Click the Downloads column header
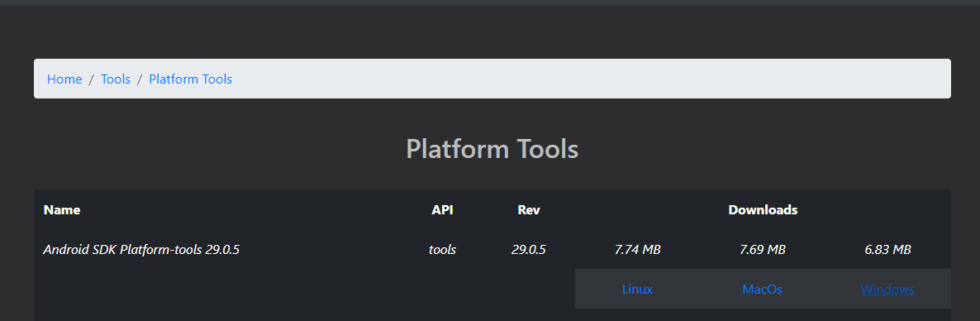The image size is (980, 321). [x=764, y=209]
